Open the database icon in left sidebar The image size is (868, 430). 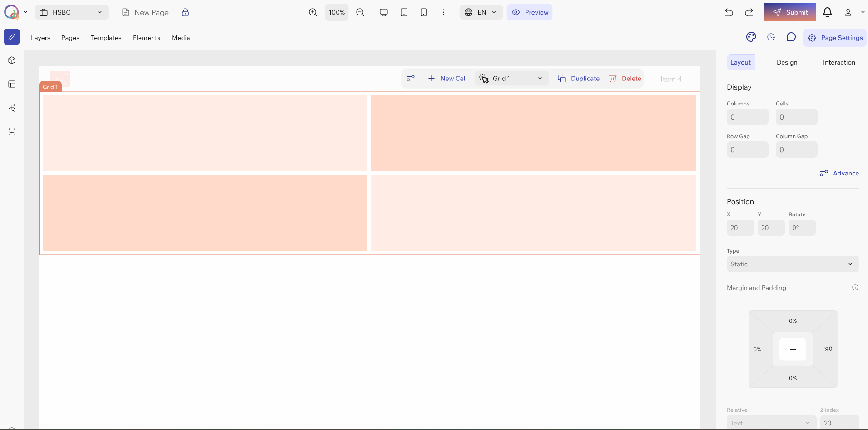pyautogui.click(x=12, y=131)
